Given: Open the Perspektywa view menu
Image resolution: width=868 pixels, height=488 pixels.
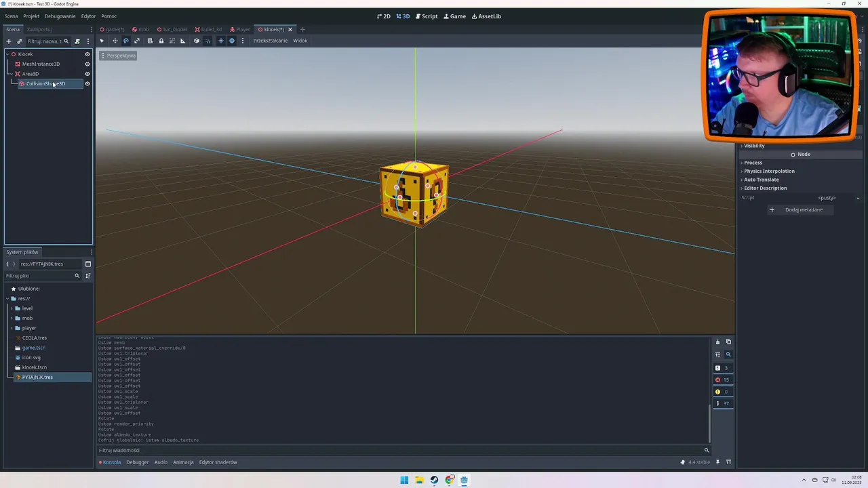Looking at the screenshot, I should coord(119,56).
